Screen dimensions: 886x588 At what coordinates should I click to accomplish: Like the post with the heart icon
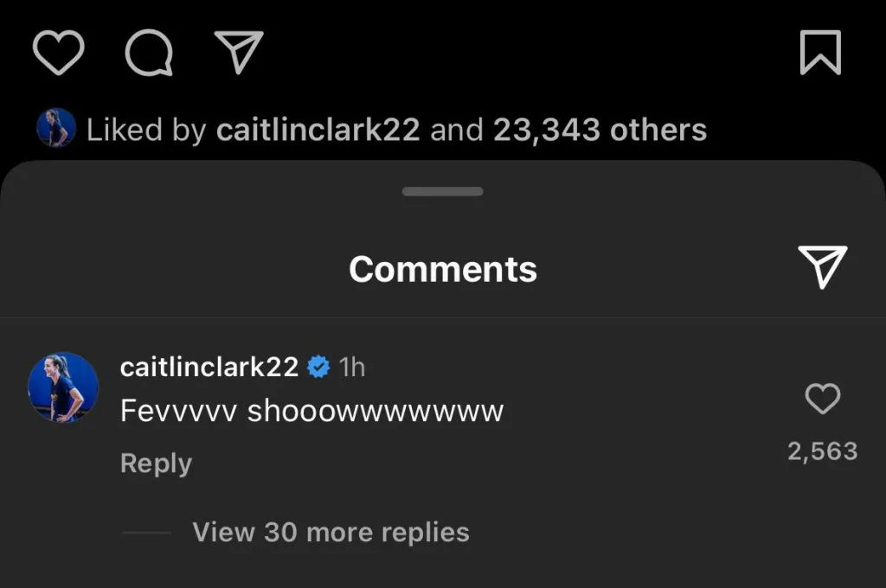tap(57, 52)
